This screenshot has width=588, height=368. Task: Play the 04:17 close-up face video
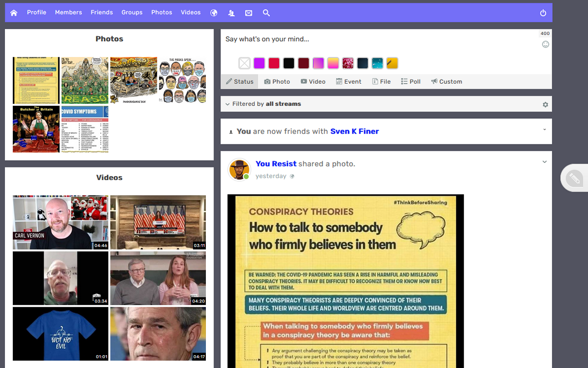pyautogui.click(x=158, y=334)
